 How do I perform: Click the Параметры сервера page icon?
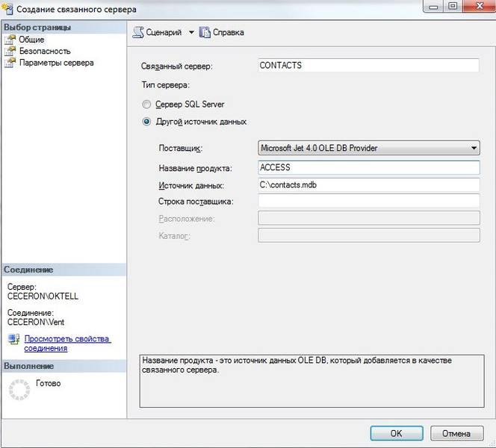(x=10, y=63)
